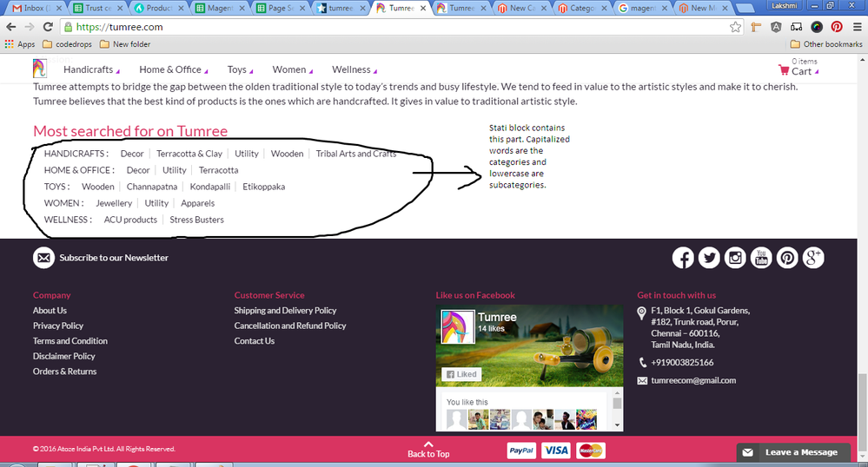Open the Google Plus social icon

pyautogui.click(x=813, y=258)
